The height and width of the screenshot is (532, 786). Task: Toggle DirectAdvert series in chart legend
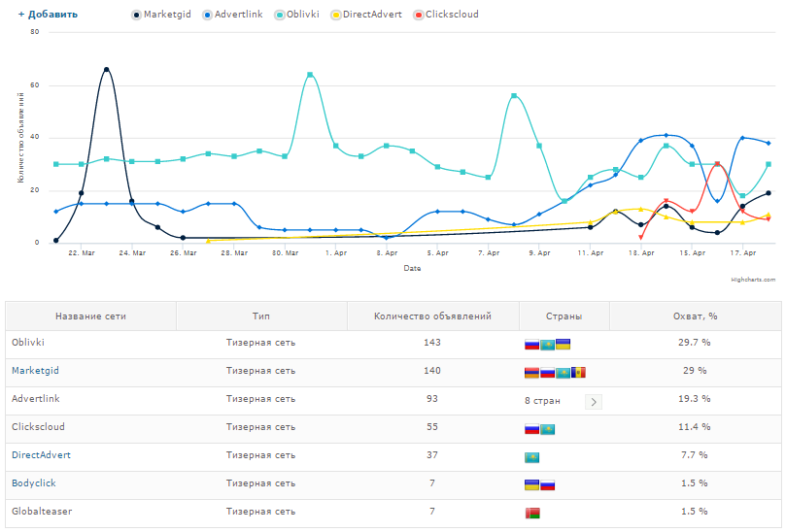click(366, 15)
